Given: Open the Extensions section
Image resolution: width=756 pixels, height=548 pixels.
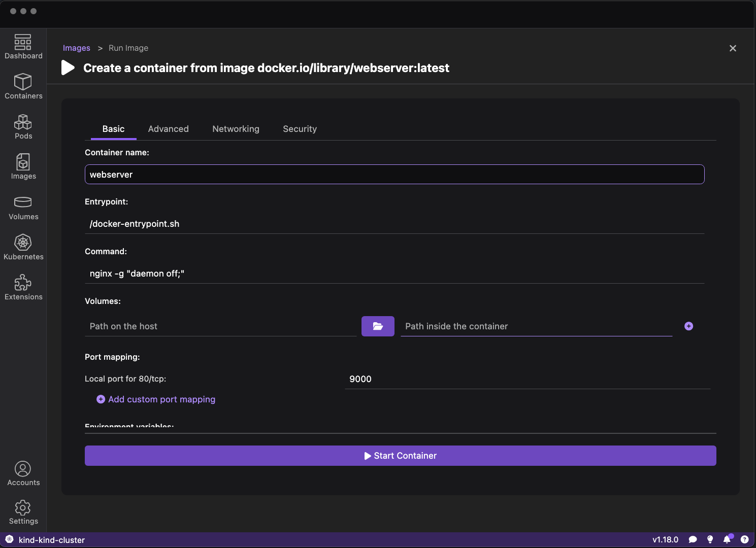Looking at the screenshot, I should (23, 288).
